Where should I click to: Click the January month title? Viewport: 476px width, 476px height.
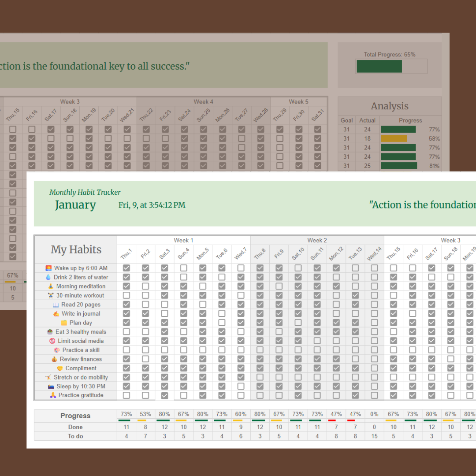pyautogui.click(x=75, y=205)
